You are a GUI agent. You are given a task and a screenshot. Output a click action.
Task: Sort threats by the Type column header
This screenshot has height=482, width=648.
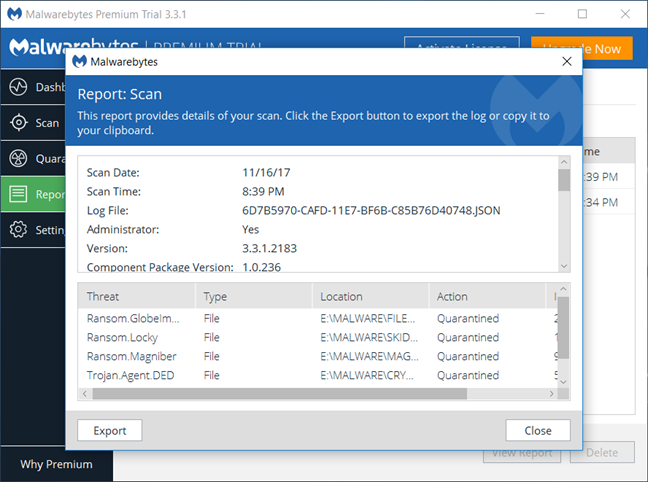pos(254,296)
